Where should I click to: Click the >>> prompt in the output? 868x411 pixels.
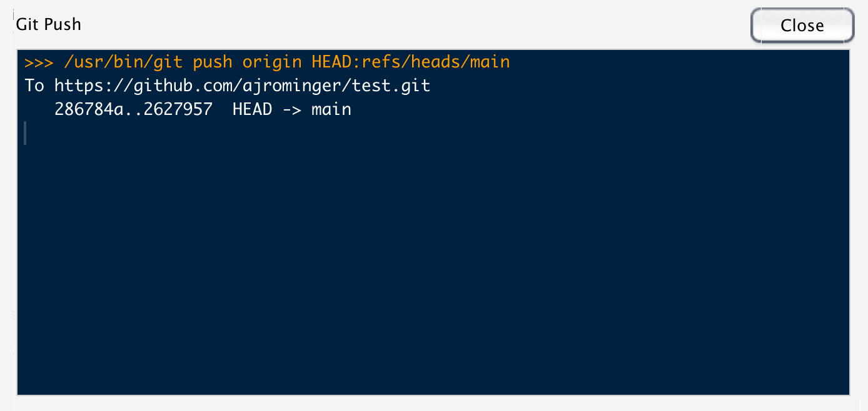[39, 62]
